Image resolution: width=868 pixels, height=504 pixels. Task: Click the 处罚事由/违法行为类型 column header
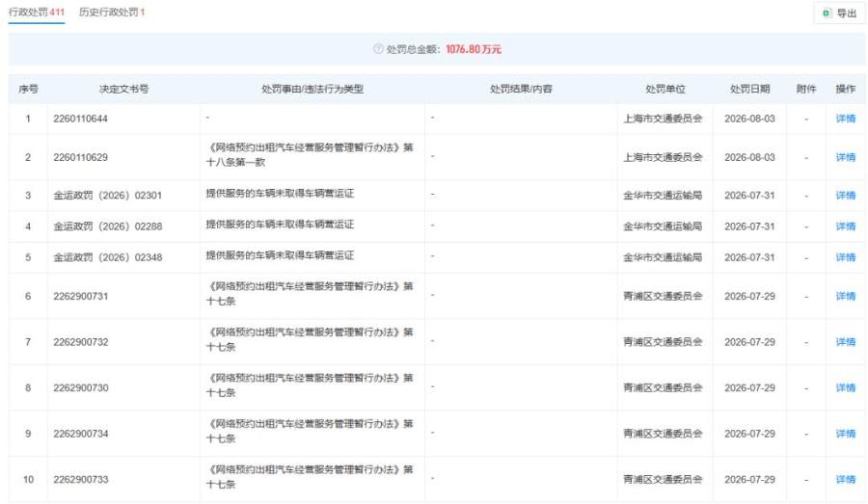click(312, 89)
